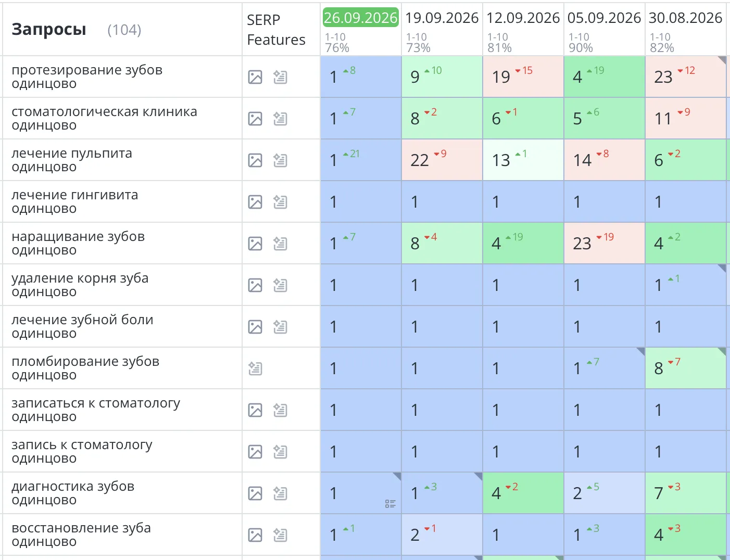Click AI snippet icon for стоматологическая клиника одинцово
Viewport: 730px width, 560px height.
click(280, 119)
